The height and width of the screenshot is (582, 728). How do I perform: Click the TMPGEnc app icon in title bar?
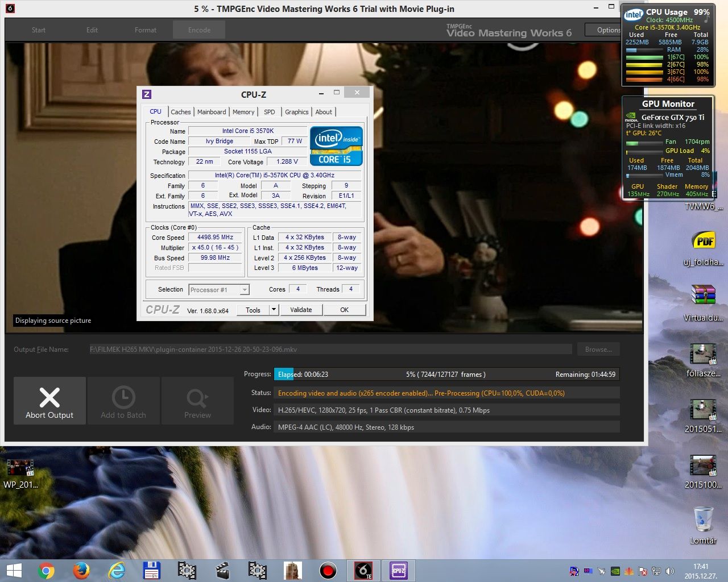coord(10,9)
